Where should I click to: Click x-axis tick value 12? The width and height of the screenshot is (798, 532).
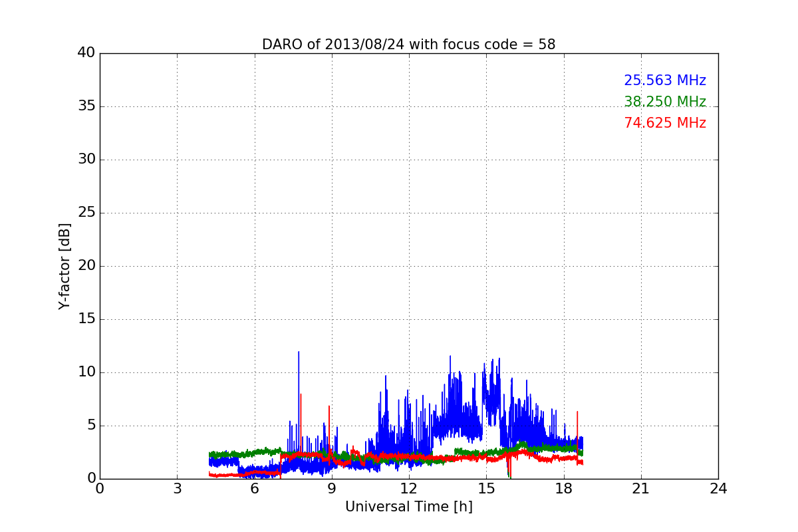409,489
